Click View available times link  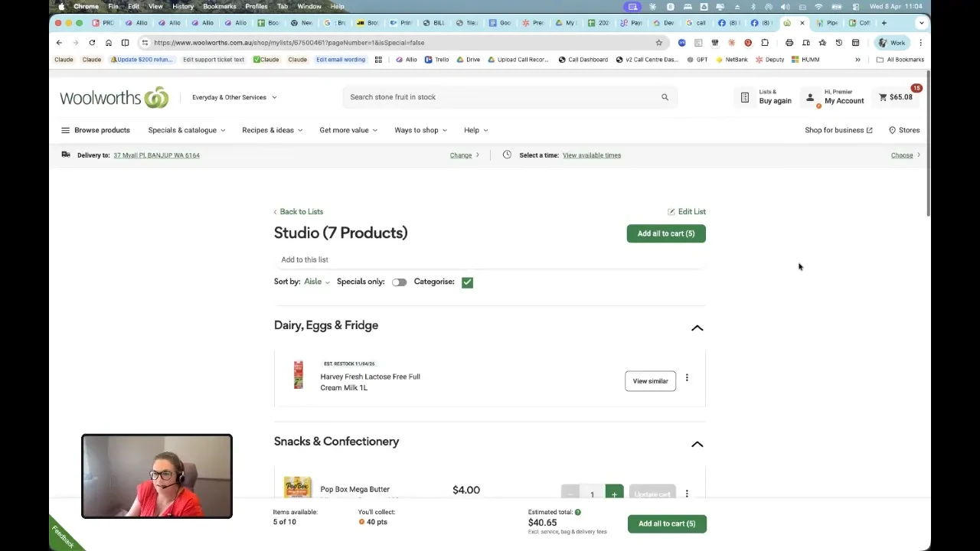tap(592, 155)
